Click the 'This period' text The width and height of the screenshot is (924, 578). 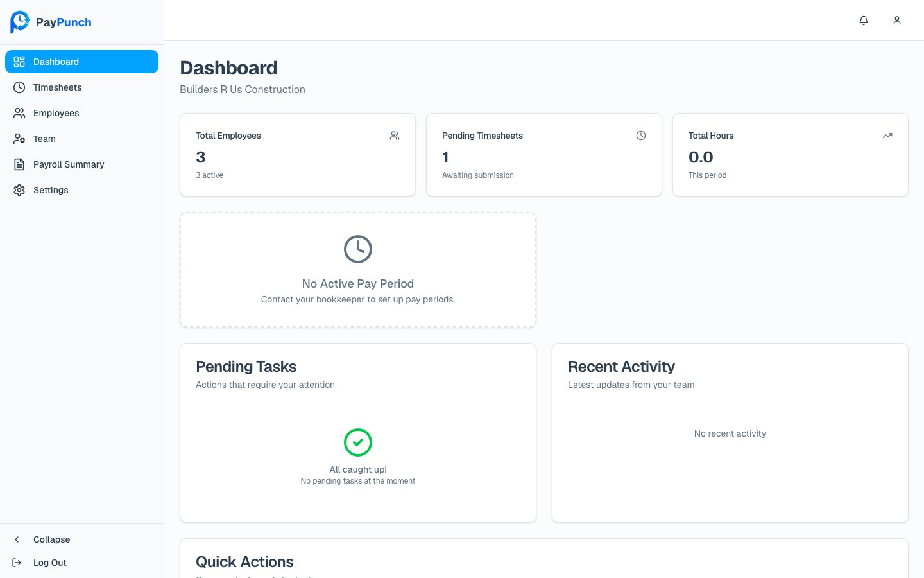tap(708, 175)
